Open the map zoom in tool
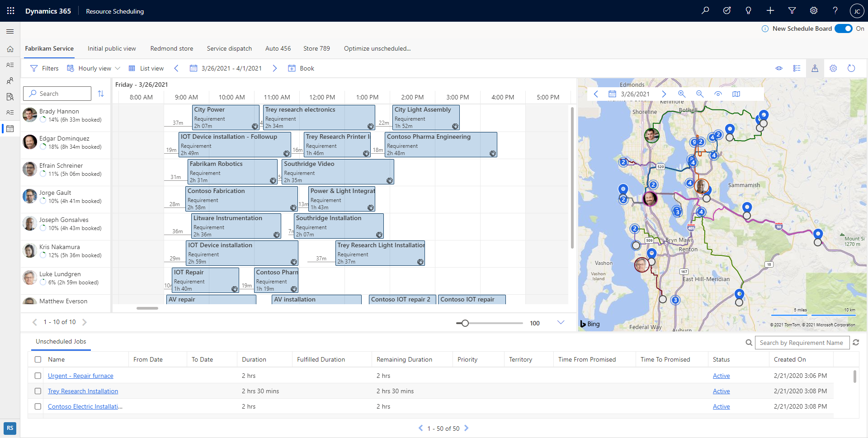Viewport: 868px width, 438px height. point(682,94)
